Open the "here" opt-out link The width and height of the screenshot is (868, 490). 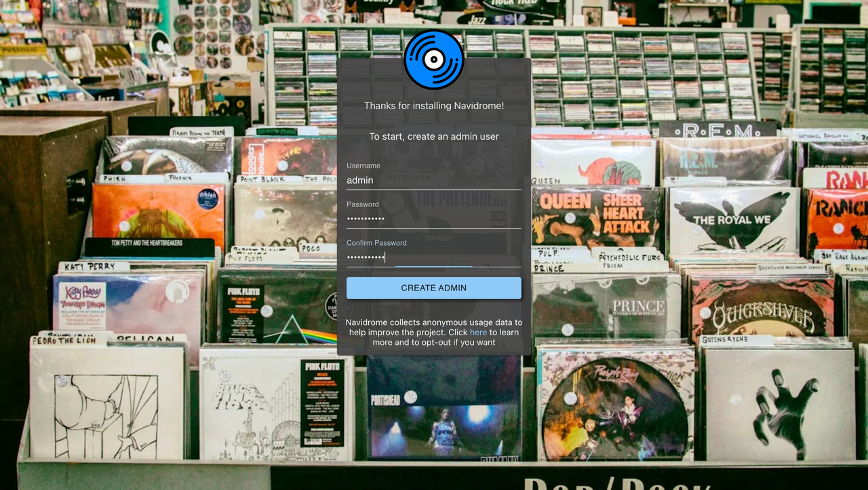[478, 333]
